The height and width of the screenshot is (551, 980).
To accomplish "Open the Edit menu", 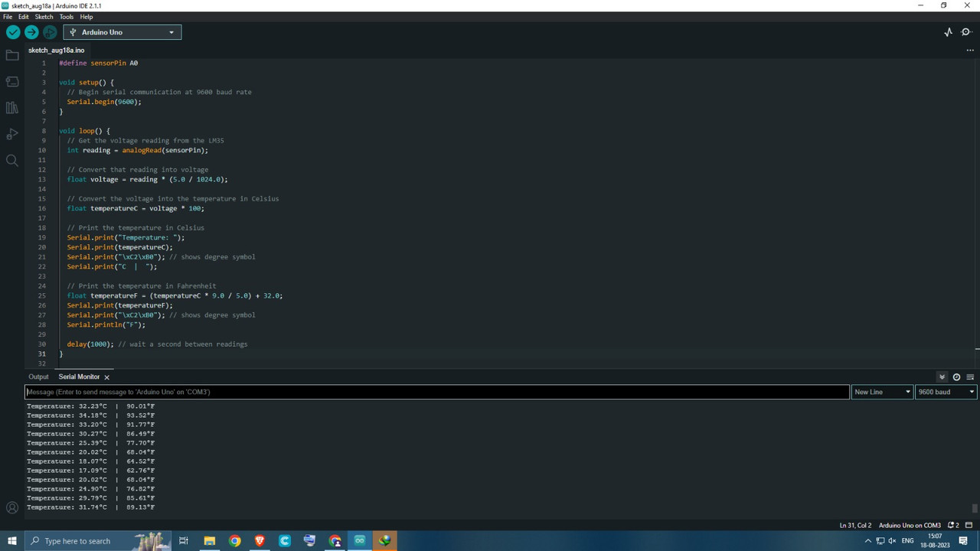I will (x=24, y=16).
